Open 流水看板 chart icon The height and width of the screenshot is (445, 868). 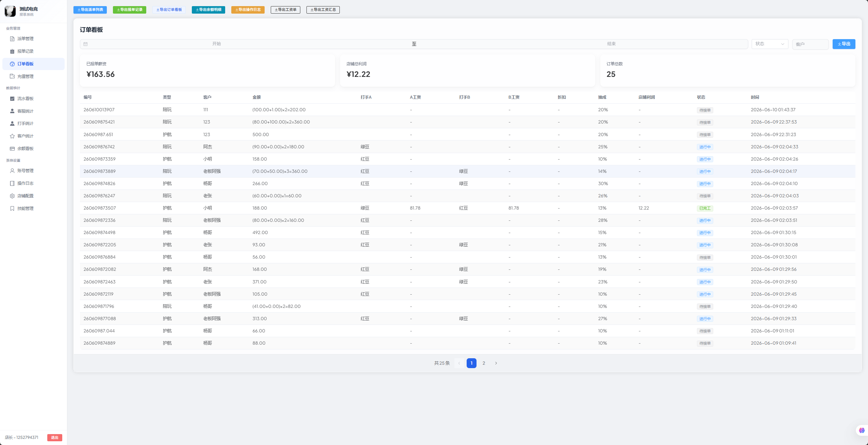coord(12,99)
